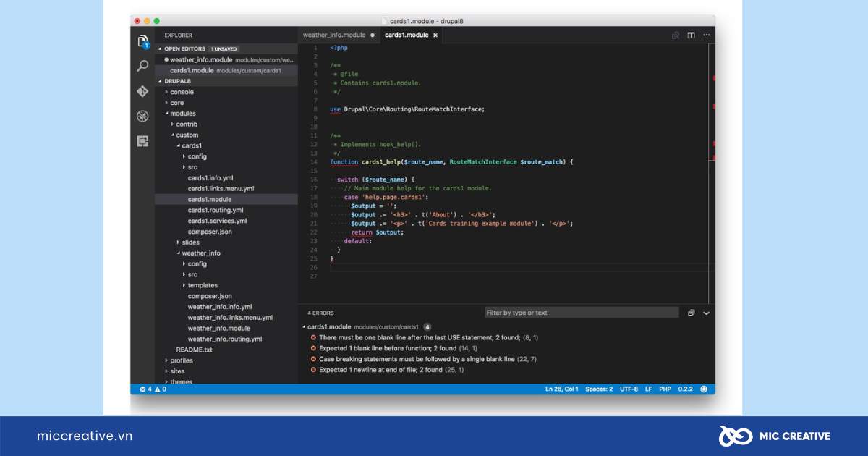Open cards1.services.yml file
The height and width of the screenshot is (456, 868).
click(217, 221)
